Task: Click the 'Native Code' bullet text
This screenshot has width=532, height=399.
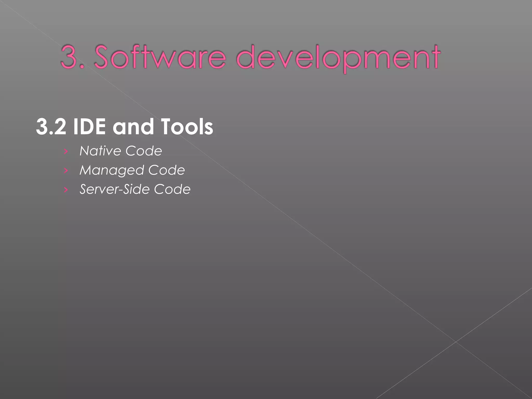Action: point(121,151)
